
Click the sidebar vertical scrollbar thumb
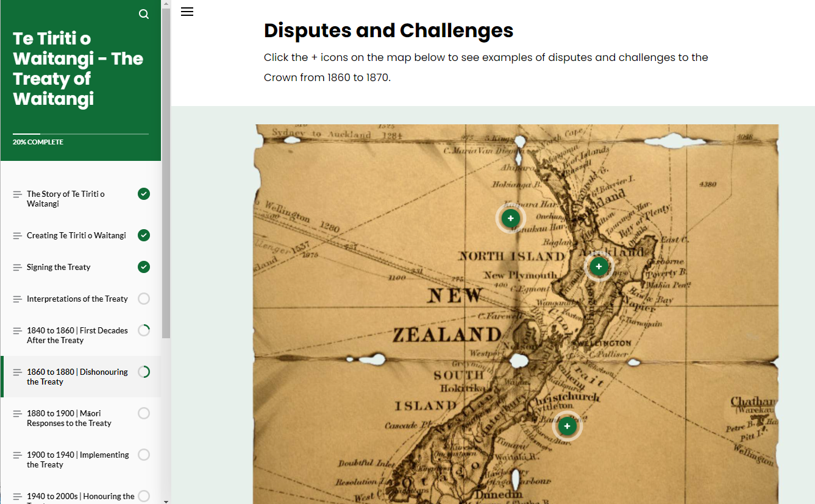[x=166, y=174]
